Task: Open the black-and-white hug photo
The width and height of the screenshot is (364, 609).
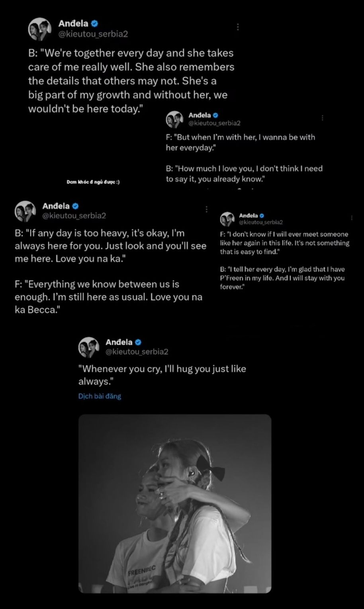Action: [x=175, y=504]
